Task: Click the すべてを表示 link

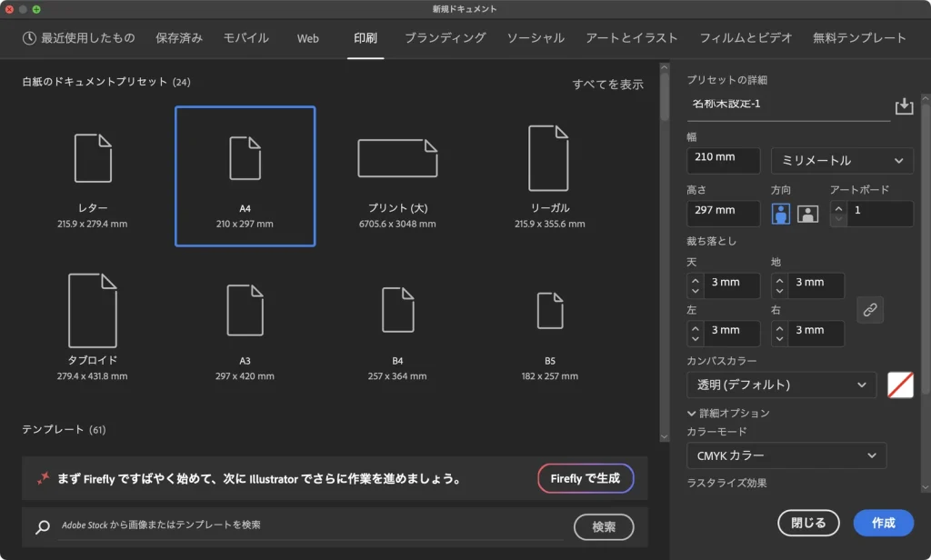Action: tap(608, 85)
